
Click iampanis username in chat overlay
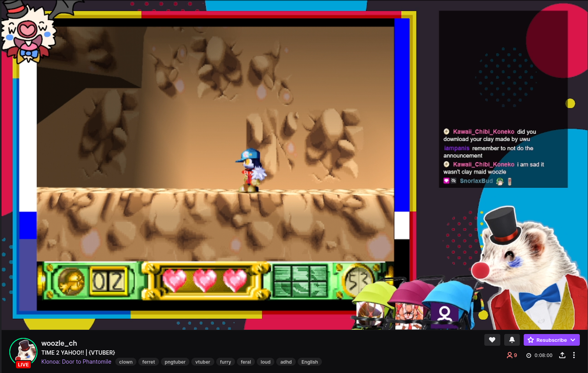pos(457,148)
